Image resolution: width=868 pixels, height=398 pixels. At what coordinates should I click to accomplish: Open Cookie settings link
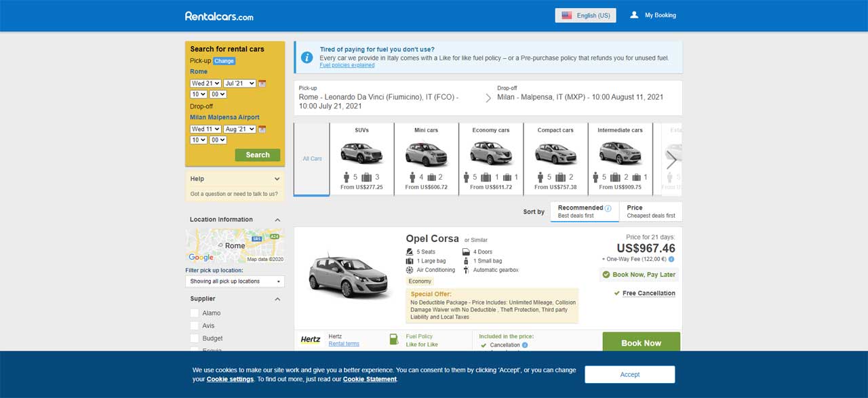tap(230, 379)
